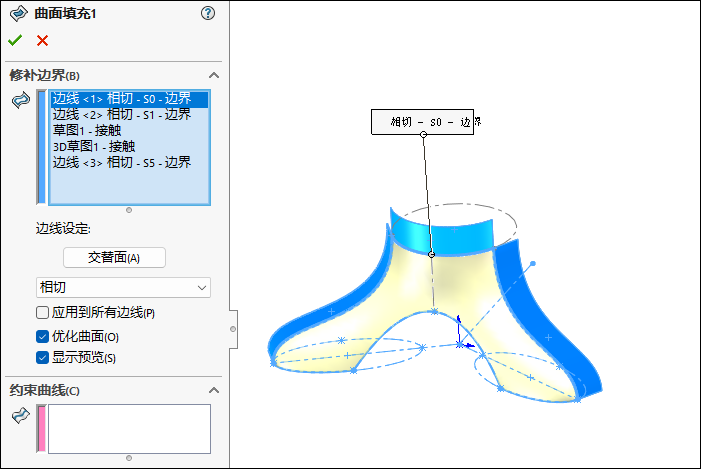Click the resize handle below constraint curves box

[x=129, y=458]
